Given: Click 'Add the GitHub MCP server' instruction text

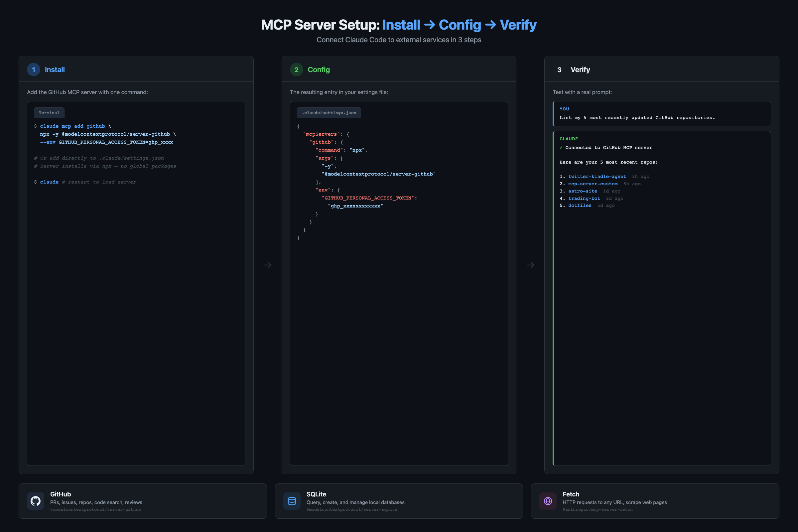Looking at the screenshot, I should coord(87,92).
